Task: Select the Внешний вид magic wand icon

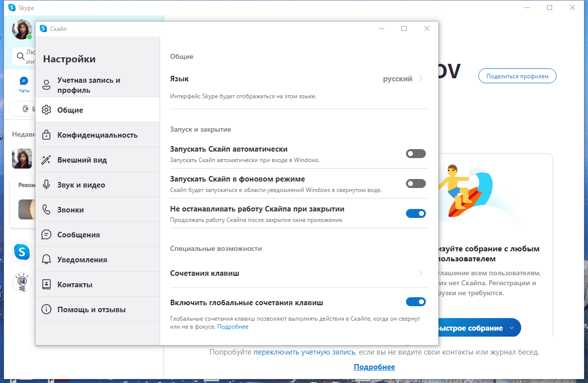Action: [46, 160]
